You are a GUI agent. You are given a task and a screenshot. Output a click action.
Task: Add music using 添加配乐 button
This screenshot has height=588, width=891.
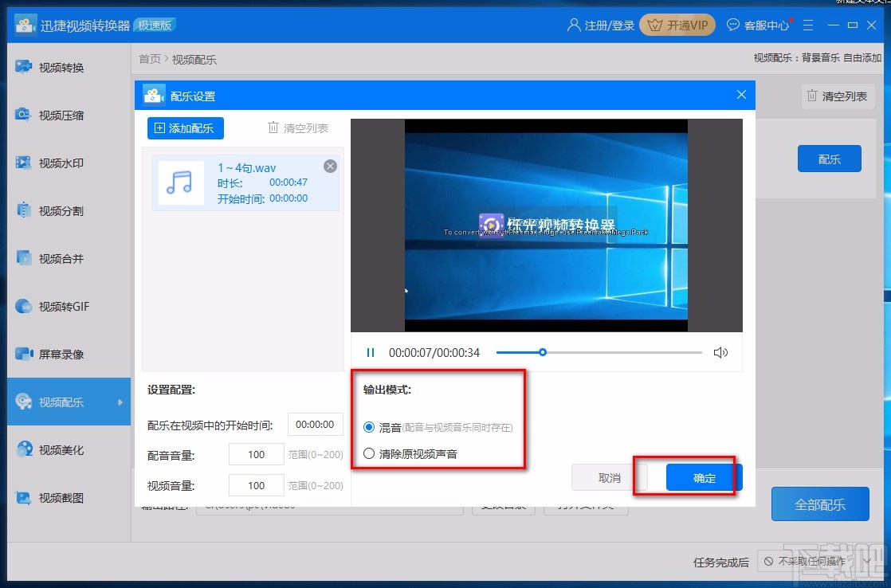pos(185,127)
